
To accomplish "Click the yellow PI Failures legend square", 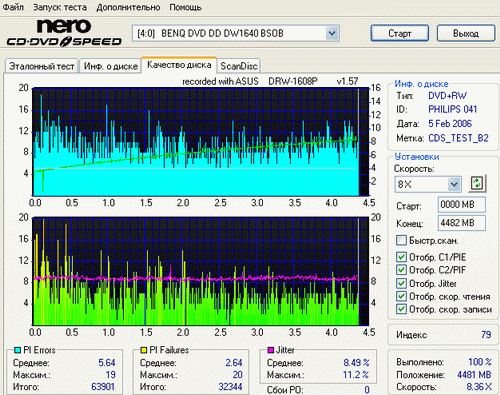I will click(x=144, y=350).
